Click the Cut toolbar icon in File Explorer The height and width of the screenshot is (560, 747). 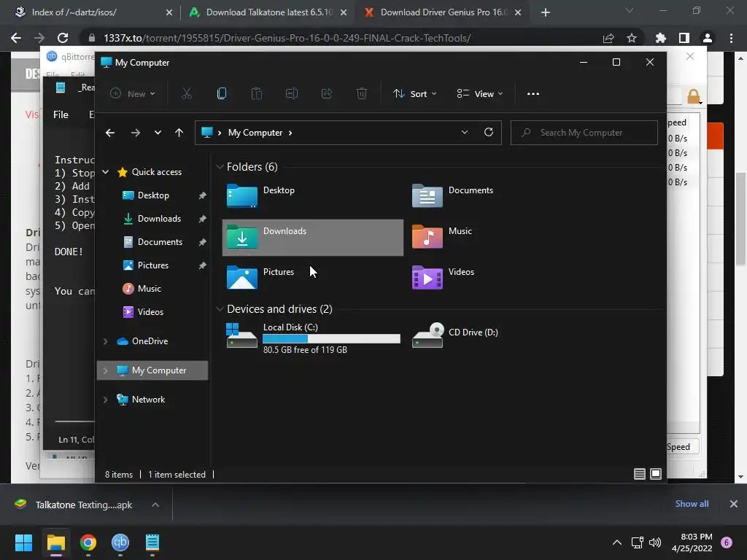pyautogui.click(x=186, y=94)
